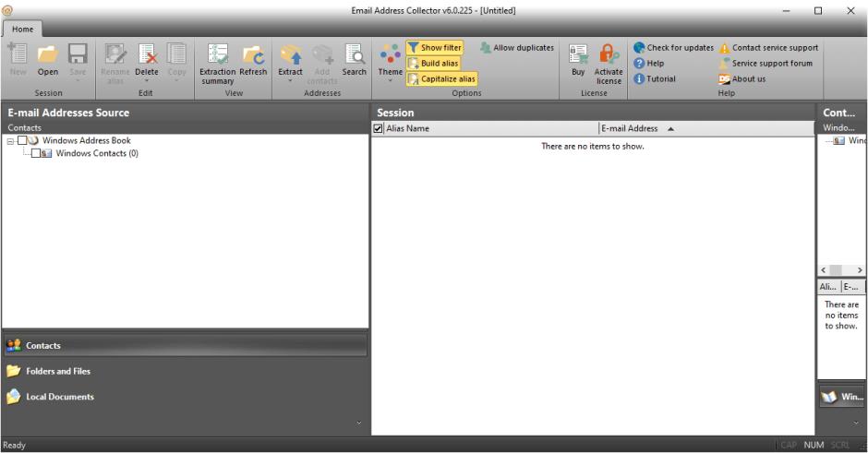The height and width of the screenshot is (453, 868).
Task: Toggle the Show filter option
Action: (x=435, y=48)
